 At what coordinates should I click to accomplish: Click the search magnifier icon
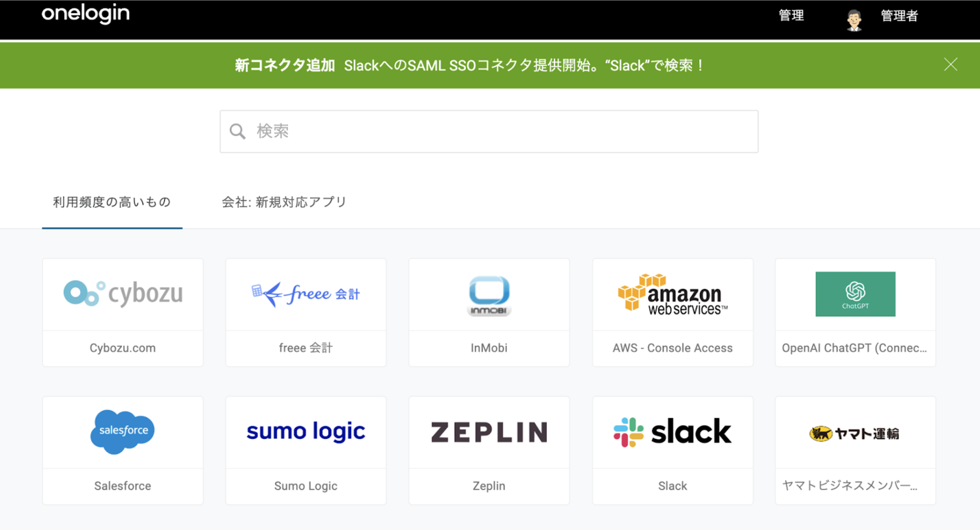[238, 132]
